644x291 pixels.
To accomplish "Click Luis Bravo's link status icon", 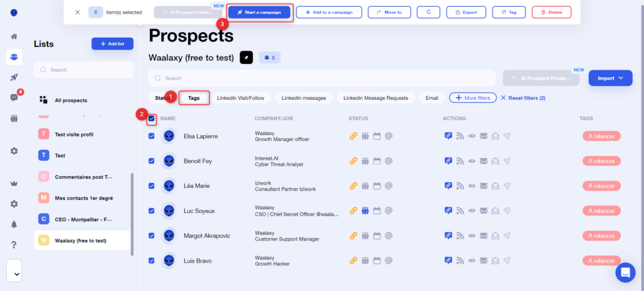I will coord(353,261).
